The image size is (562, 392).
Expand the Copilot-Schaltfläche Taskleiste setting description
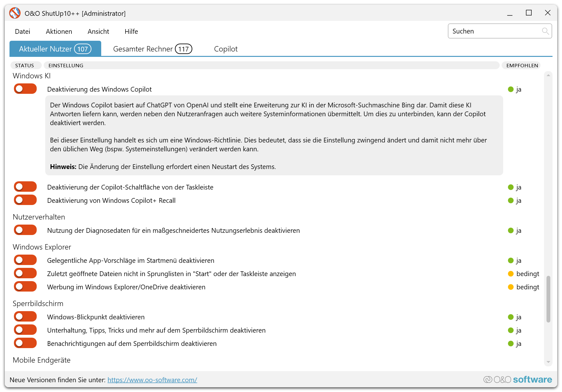pos(130,187)
